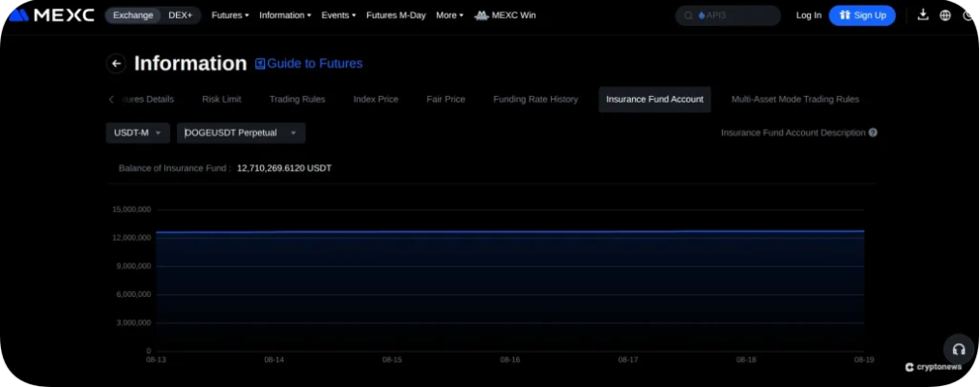Select the Exchange toggle option
Screen dimensions: 980x387
click(133, 15)
